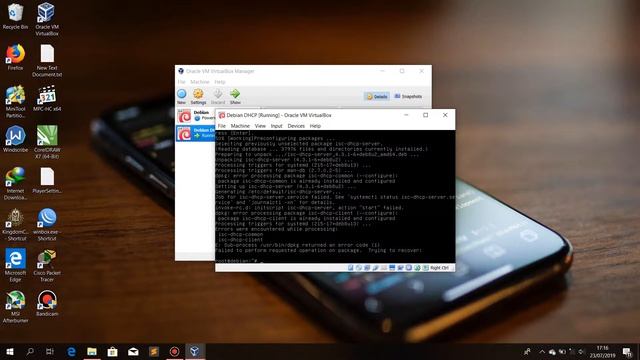The width and height of the screenshot is (640, 360).
Task: Open the Windows Start menu
Action: pos(10,351)
